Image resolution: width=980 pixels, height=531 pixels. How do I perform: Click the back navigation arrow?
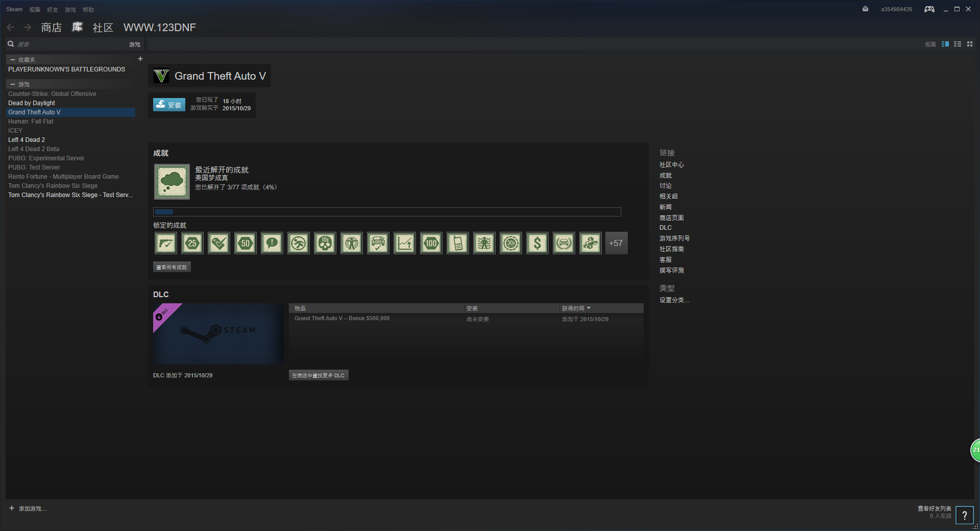pos(11,28)
